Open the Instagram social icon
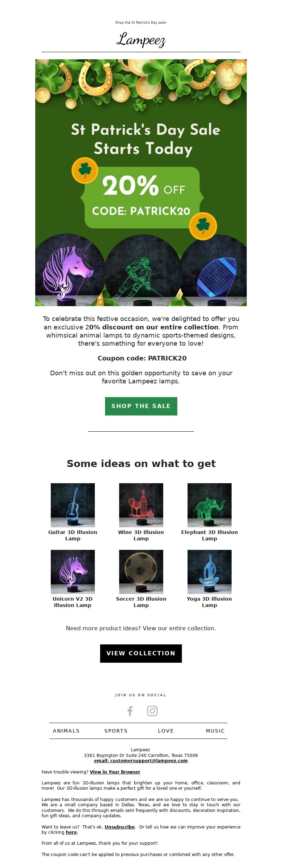The height and width of the screenshot is (868, 282). point(152,711)
